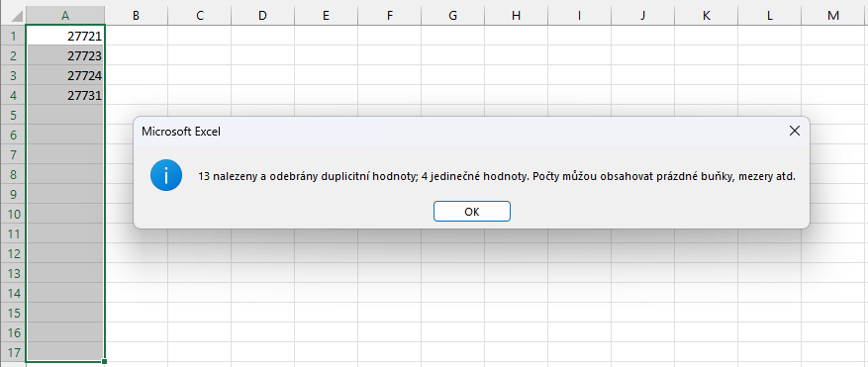Select row 8 header
The width and height of the screenshot is (868, 367).
[x=13, y=174]
